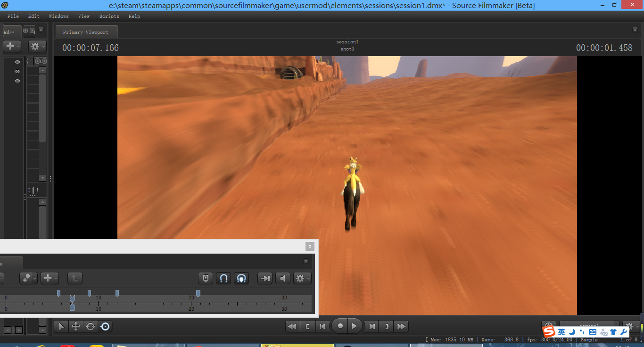This screenshot has width=644, height=347.
Task: Click the add (plus) dropdown in the animation set editor
Action: tap(12, 46)
